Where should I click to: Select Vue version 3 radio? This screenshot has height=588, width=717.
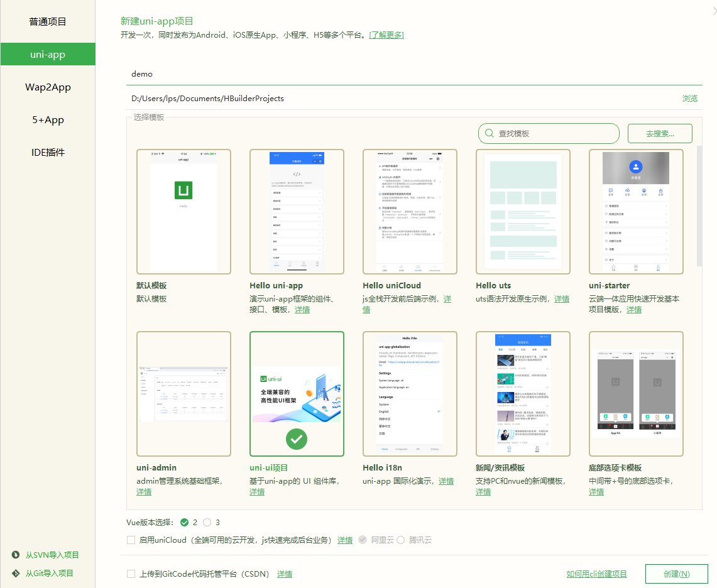207,522
